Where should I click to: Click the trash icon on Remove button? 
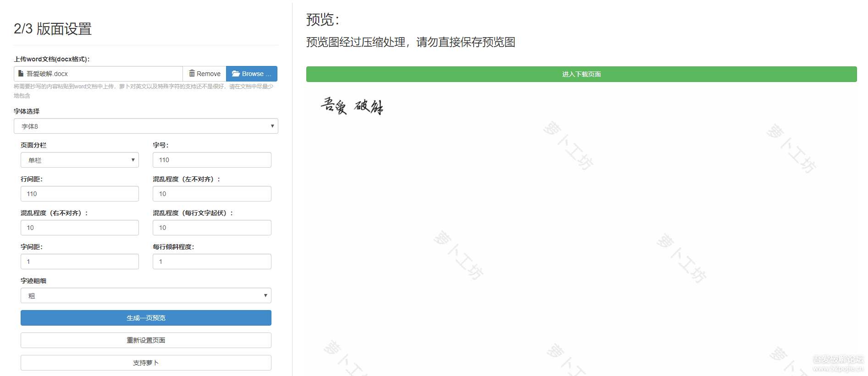pyautogui.click(x=192, y=73)
